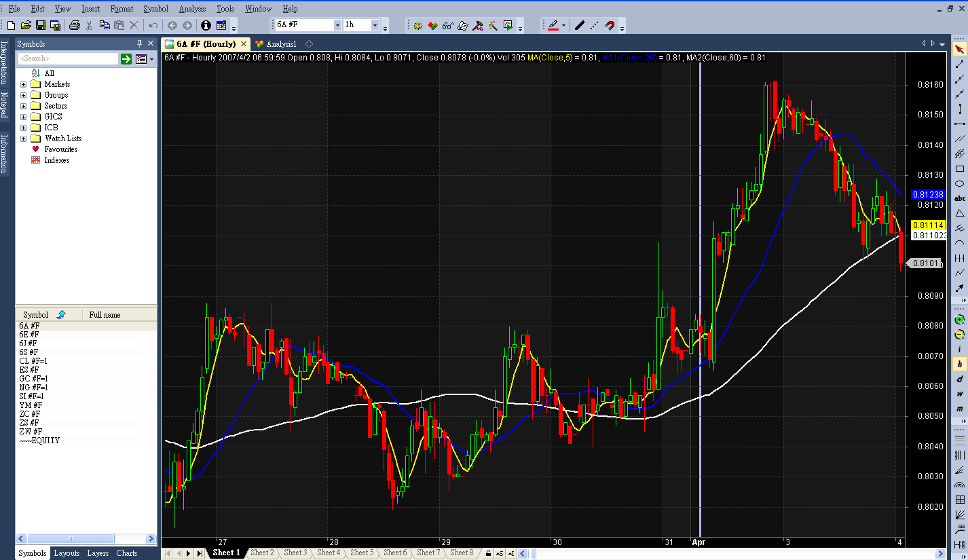Click the Copy icon in the toolbar

coord(105,25)
